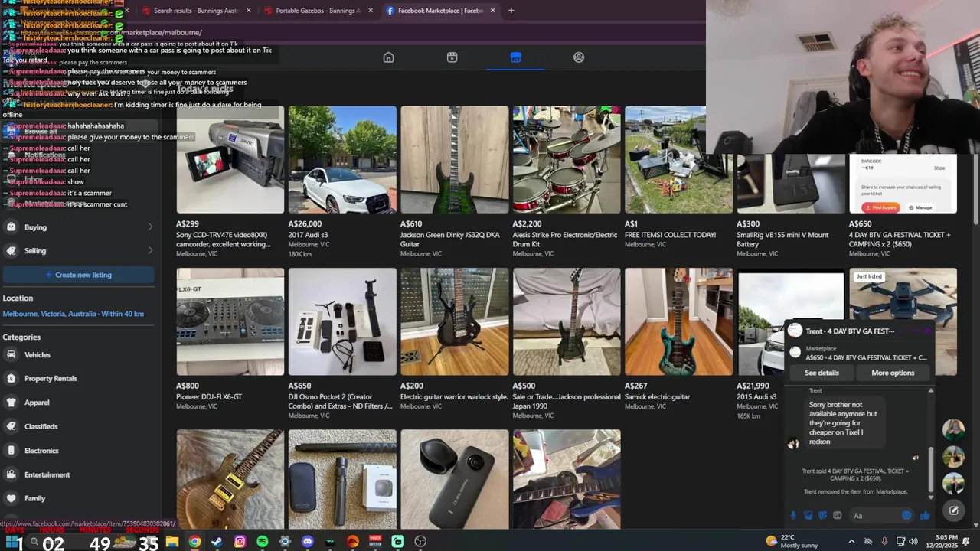Open Trent's profile picture in chat header
The height and width of the screenshot is (551, 980).
[x=795, y=331]
